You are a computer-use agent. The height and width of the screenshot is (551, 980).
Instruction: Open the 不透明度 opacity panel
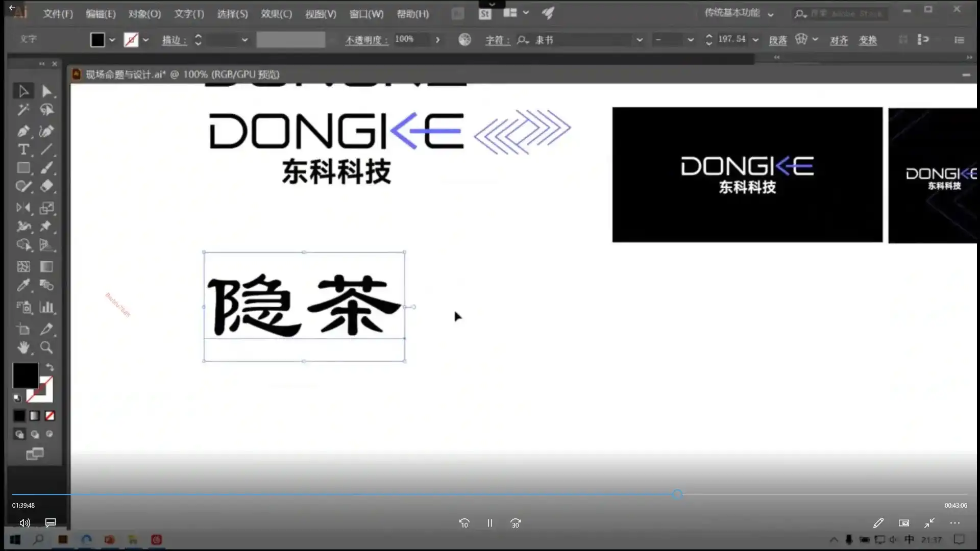[366, 39]
